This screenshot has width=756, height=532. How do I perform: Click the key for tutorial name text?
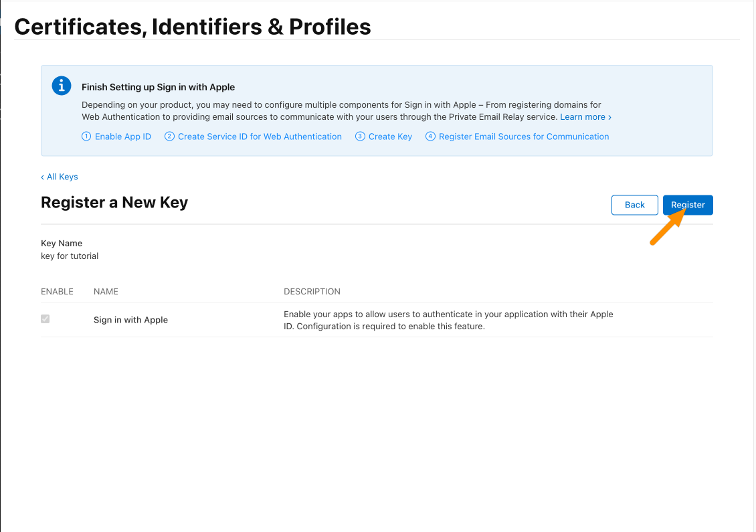[70, 256]
